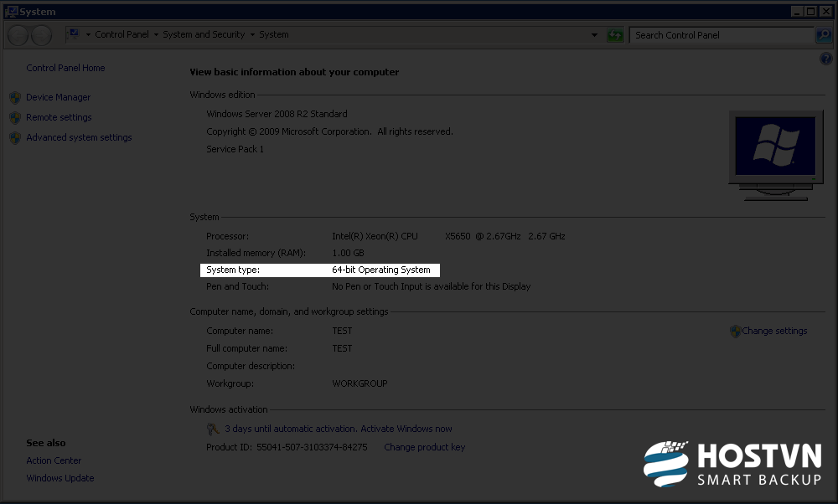
Task: Select the System breadcrumb item
Action: [274, 34]
